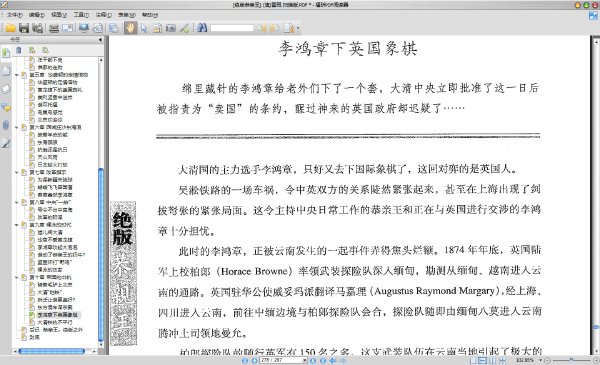The image size is (600, 365).
Task: Click the delete bookmark trash icon
Action: pyautogui.click(x=18, y=50)
